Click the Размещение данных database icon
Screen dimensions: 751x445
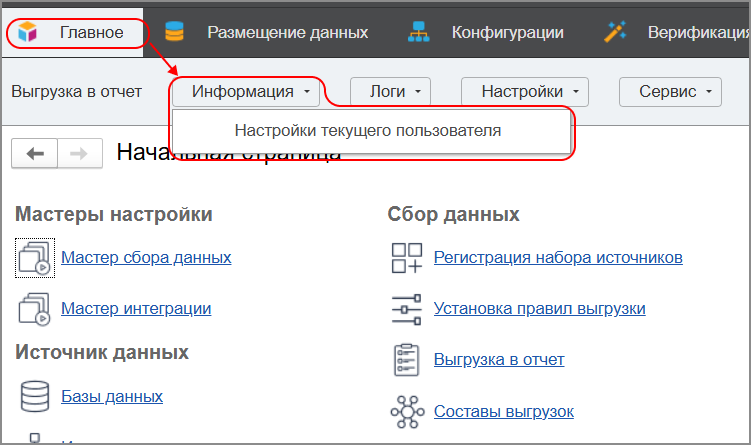(x=175, y=33)
